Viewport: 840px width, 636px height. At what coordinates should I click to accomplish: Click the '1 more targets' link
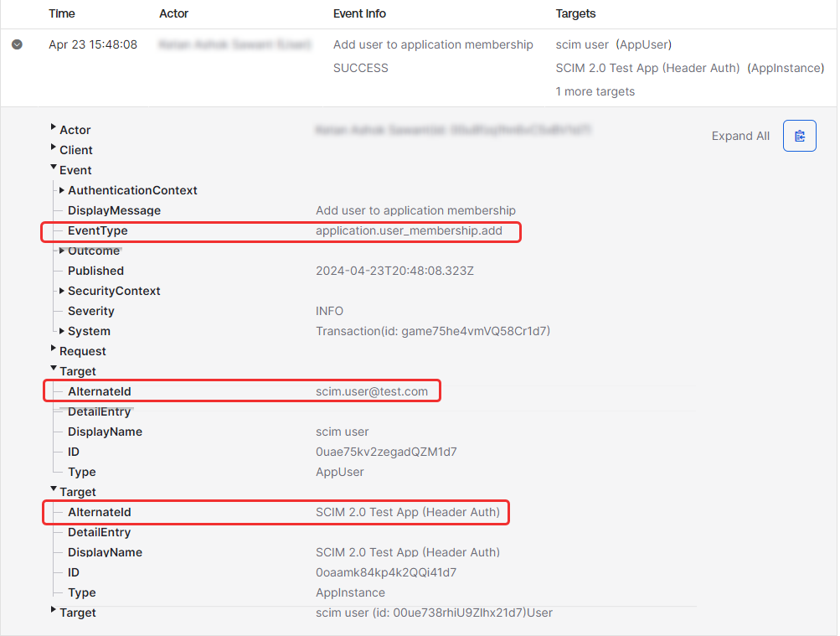(x=595, y=91)
